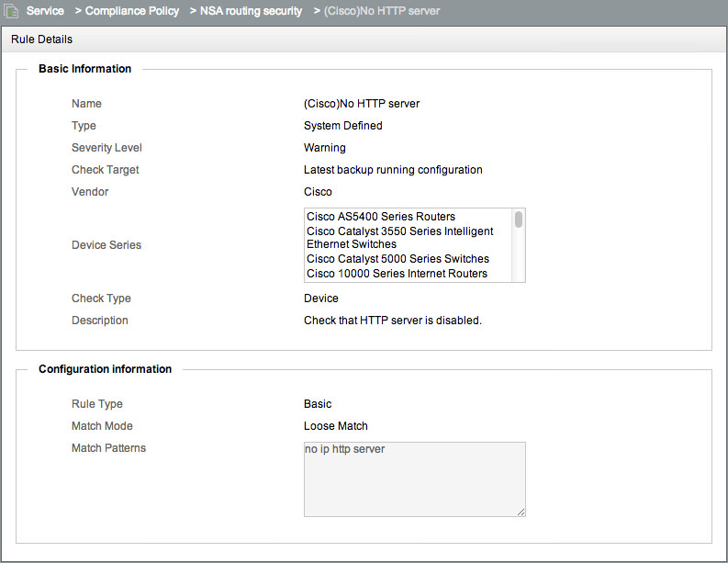The width and height of the screenshot is (728, 563).
Task: Select Cisco 10000 Series Internet Routers entry
Action: tap(397, 274)
